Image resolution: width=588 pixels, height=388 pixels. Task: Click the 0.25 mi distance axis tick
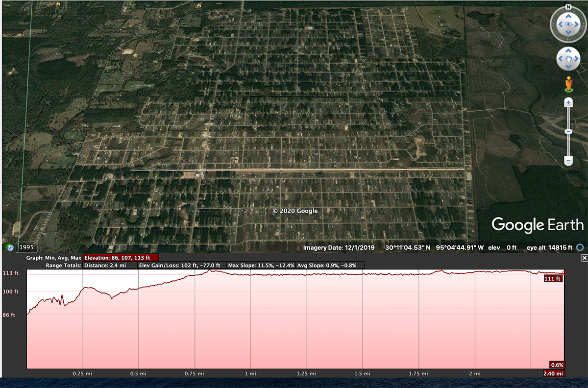82,374
